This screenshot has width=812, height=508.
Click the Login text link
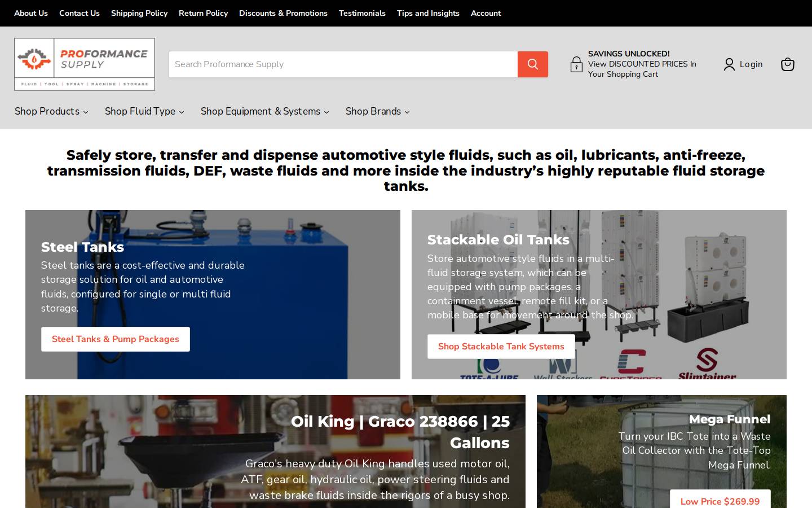pyautogui.click(x=751, y=64)
